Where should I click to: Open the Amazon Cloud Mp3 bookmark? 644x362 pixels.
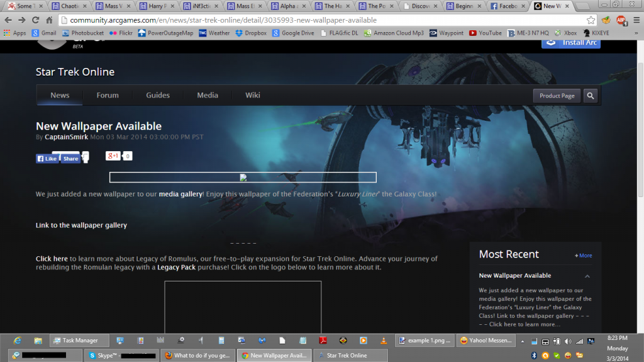click(x=394, y=33)
